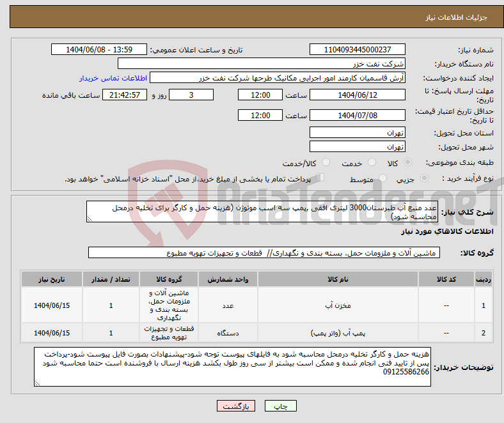Image resolution: width=504 pixels, height=423 pixels.
Task: Click the buyer name field شرکت نفت خزر
Action: pyautogui.click(x=262, y=64)
